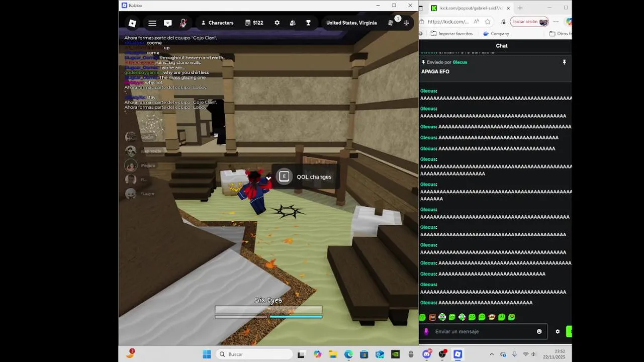Viewport: 644px width, 362px height.
Task: Click the Enviar un mensaje input field
Action: 483,332
